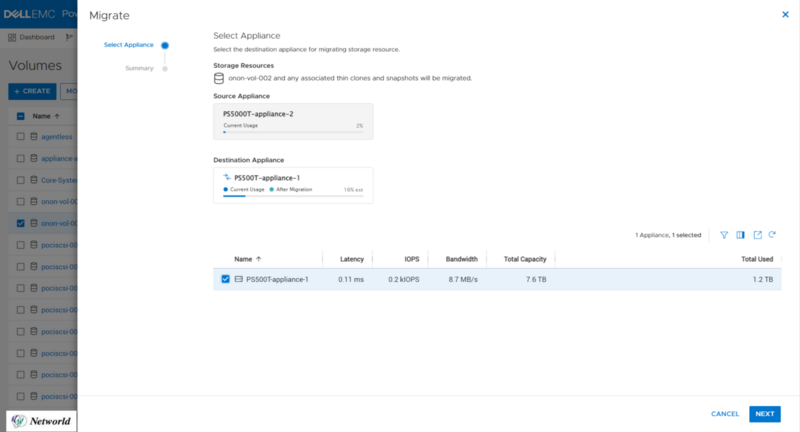800x432 pixels.
Task: Toggle the select-all checkbox in Volumes header
Action: [20, 116]
